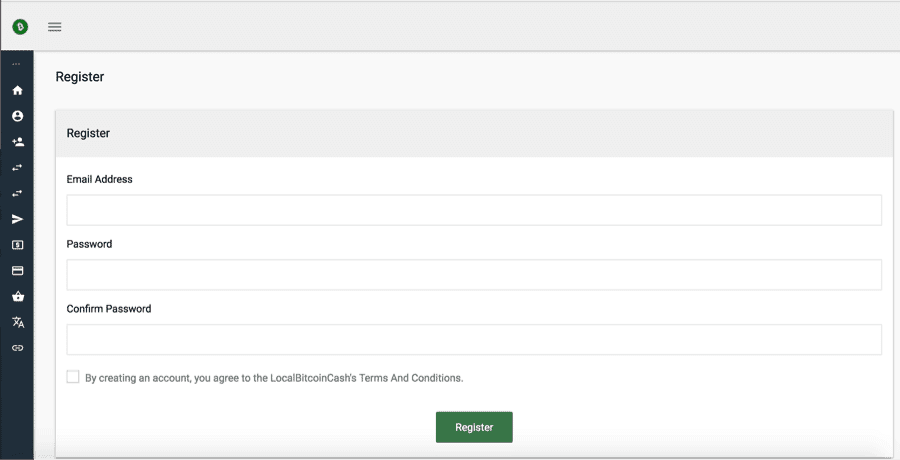Select the Confirm Password input box
Viewport: 900px width, 460px height.
474,340
